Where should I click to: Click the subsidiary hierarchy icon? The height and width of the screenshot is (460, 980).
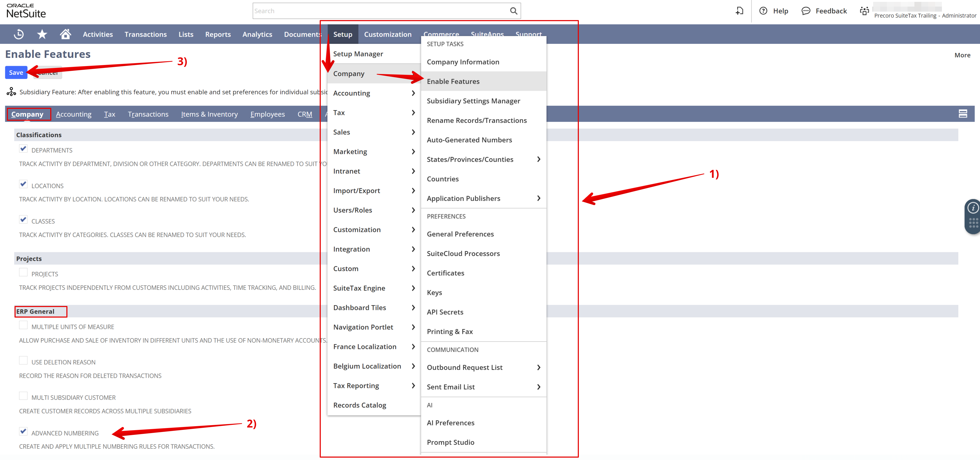pyautogui.click(x=11, y=92)
